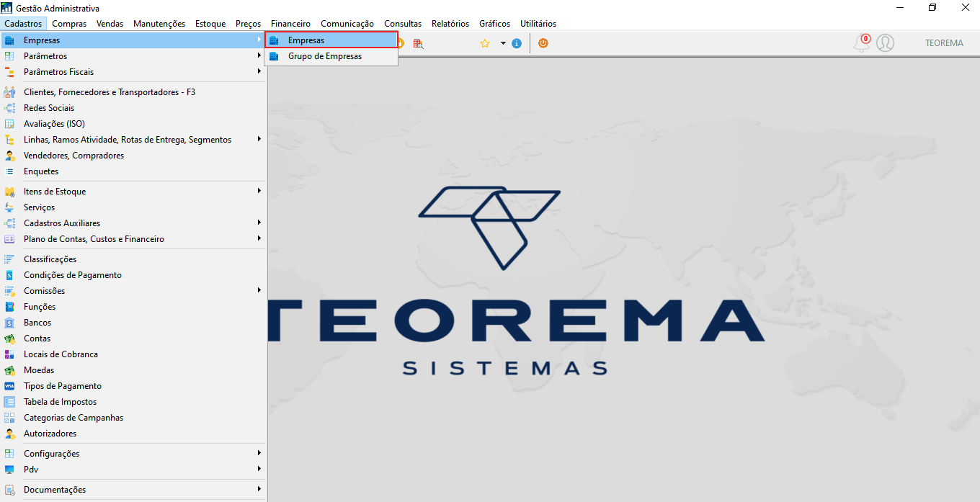
Task: Expand the Parâmetros Fiscais submenu arrow
Action: (x=259, y=71)
